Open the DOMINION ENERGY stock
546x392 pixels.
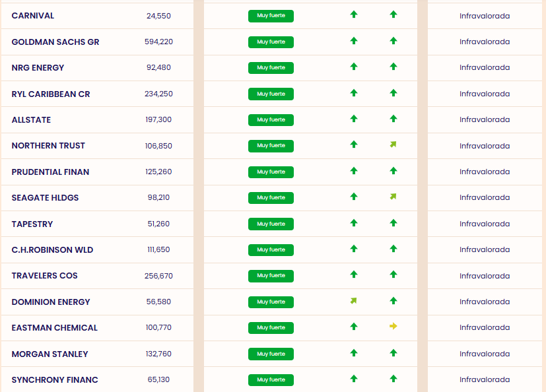pyautogui.click(x=51, y=302)
